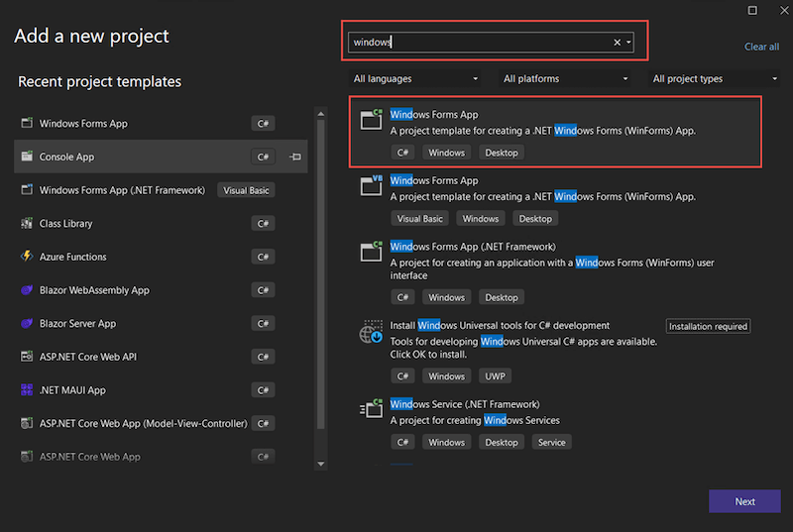Select the VB Windows Forms App template icon
This screenshot has width=793, height=532.
point(371,185)
